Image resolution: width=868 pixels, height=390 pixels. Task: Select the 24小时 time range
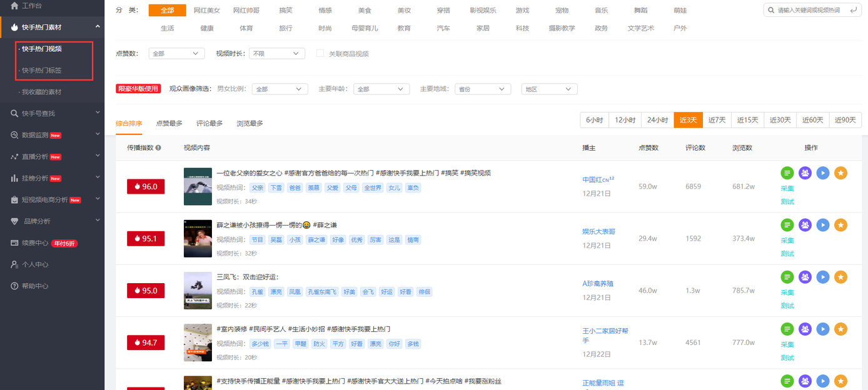pos(657,120)
